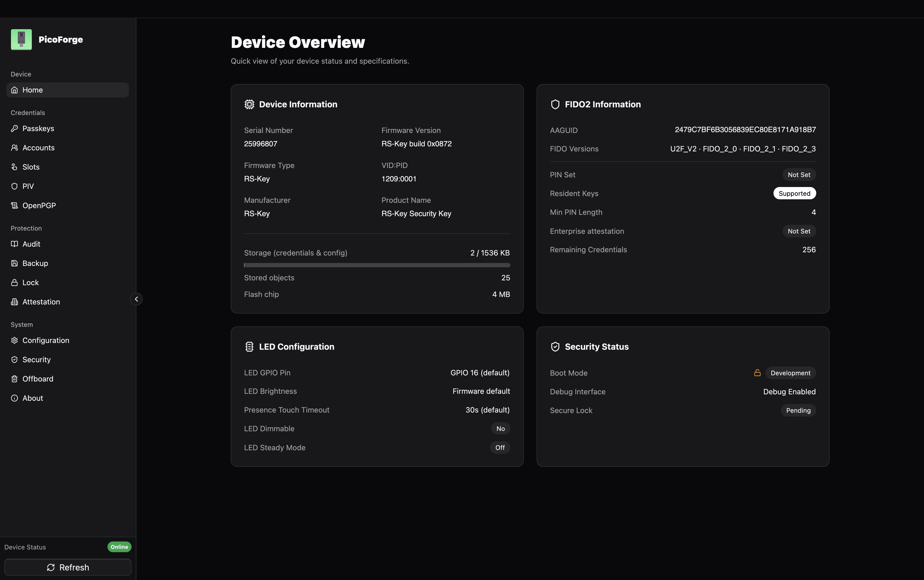Click the Configuration gear icon
The image size is (924, 580).
click(x=14, y=340)
